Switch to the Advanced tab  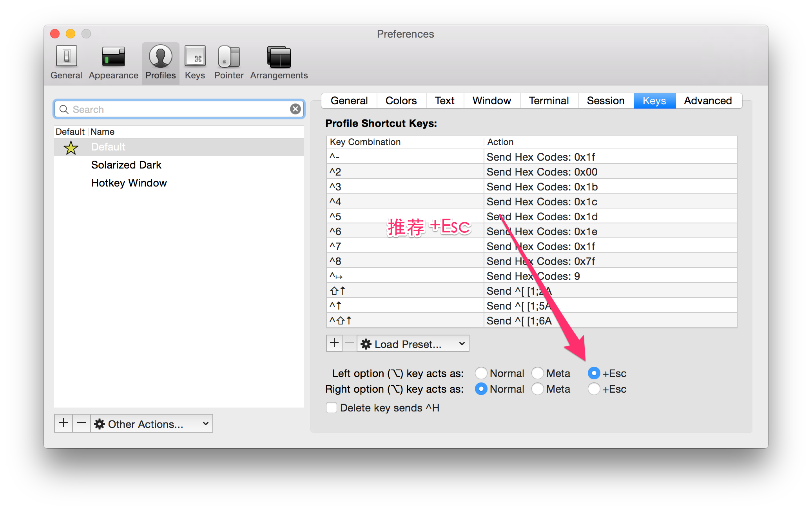708,101
